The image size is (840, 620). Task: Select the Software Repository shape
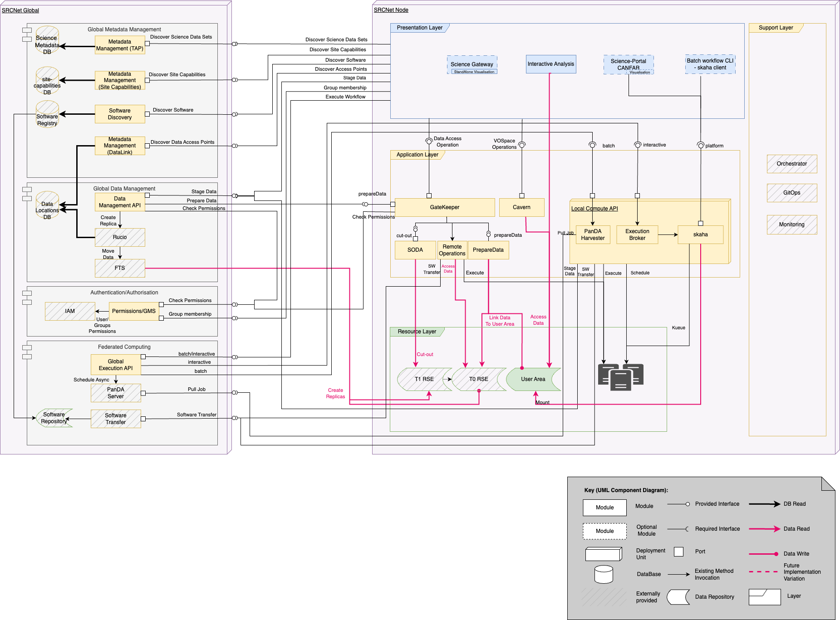(54, 418)
